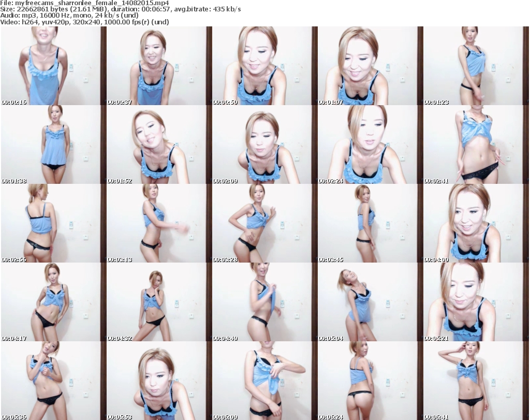Select the thumbnail stamped 00:02:09
This screenshot has height=420, width=530.
[264, 144]
